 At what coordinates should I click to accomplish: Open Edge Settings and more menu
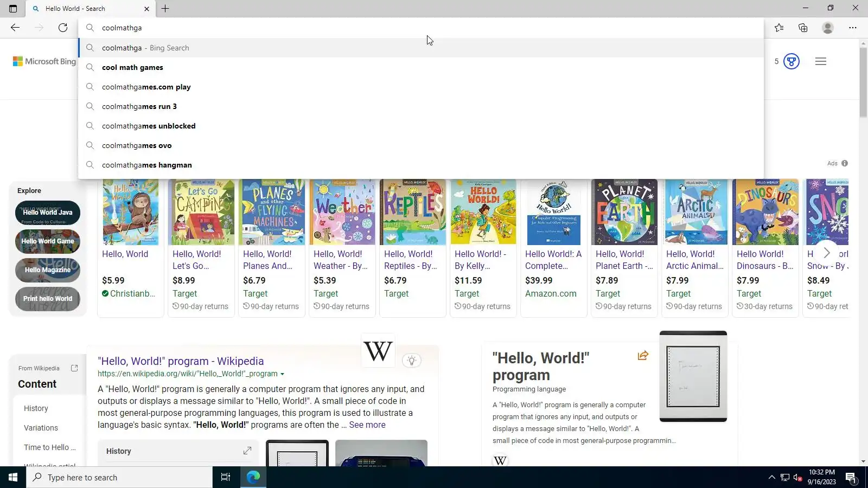[853, 28]
